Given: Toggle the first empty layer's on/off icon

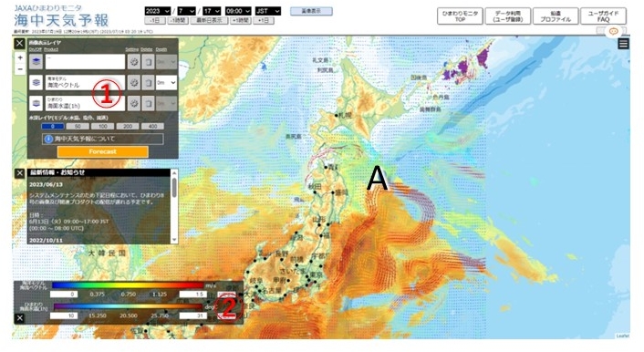Looking at the screenshot, I should (x=36, y=62).
